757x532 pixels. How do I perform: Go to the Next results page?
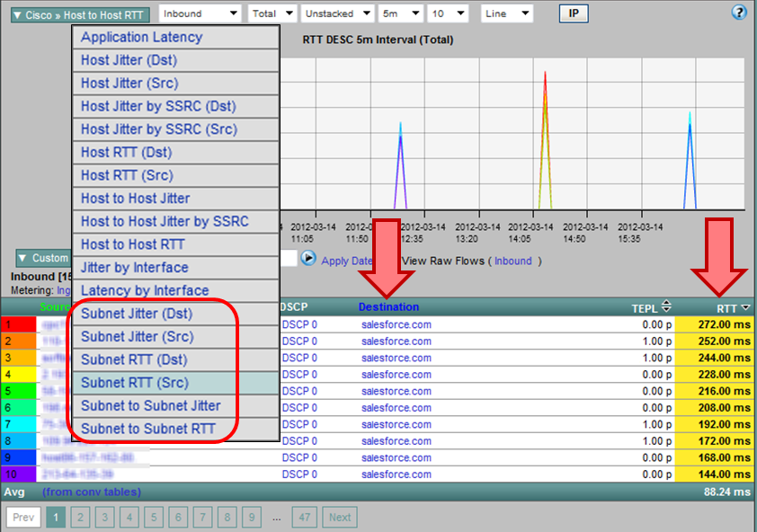340,518
